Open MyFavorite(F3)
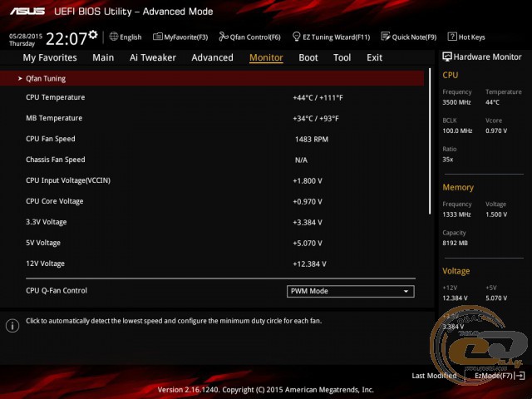Image resolution: width=532 pixels, height=399 pixels. (x=186, y=37)
